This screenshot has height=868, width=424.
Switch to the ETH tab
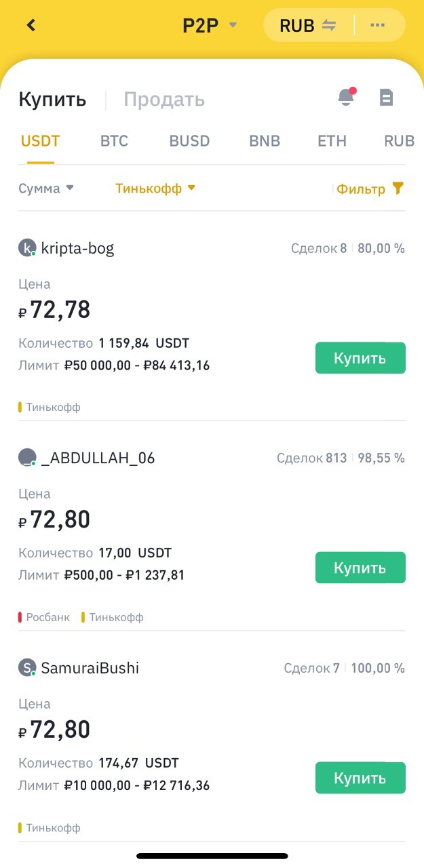pos(332,141)
